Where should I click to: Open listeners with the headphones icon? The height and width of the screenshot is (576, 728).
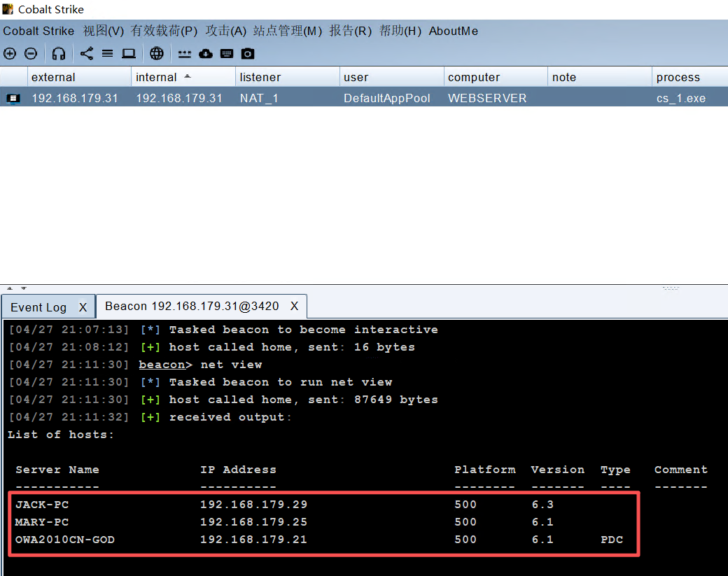(x=59, y=54)
